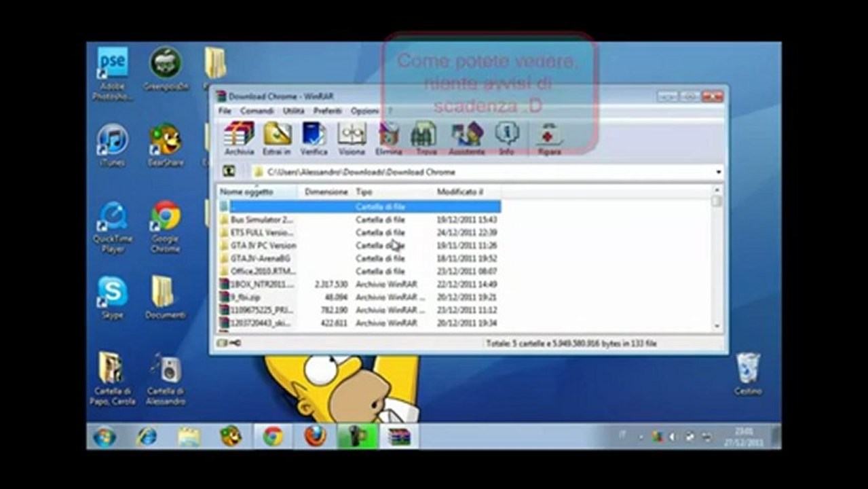Open the Cestino recycle bin
The width and height of the screenshot is (868, 489).
748,374
